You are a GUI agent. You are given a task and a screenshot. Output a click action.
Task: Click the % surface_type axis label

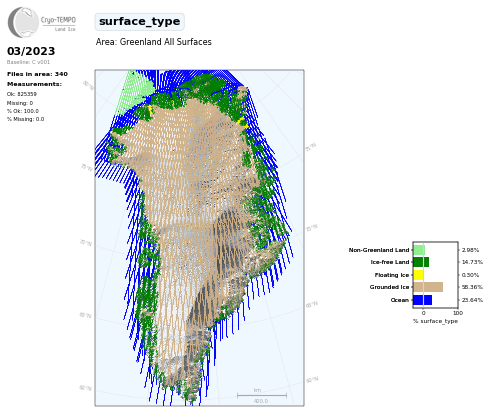pyautogui.click(x=435, y=321)
